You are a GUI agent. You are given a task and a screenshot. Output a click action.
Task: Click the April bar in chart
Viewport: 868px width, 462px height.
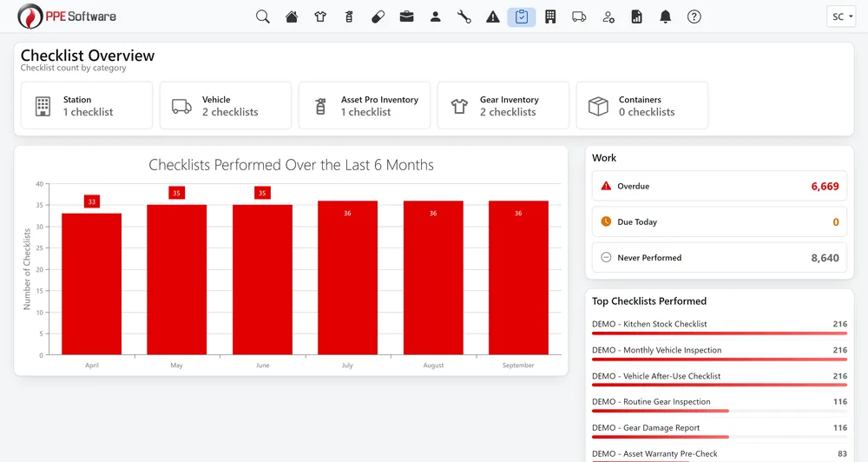pyautogui.click(x=91, y=284)
